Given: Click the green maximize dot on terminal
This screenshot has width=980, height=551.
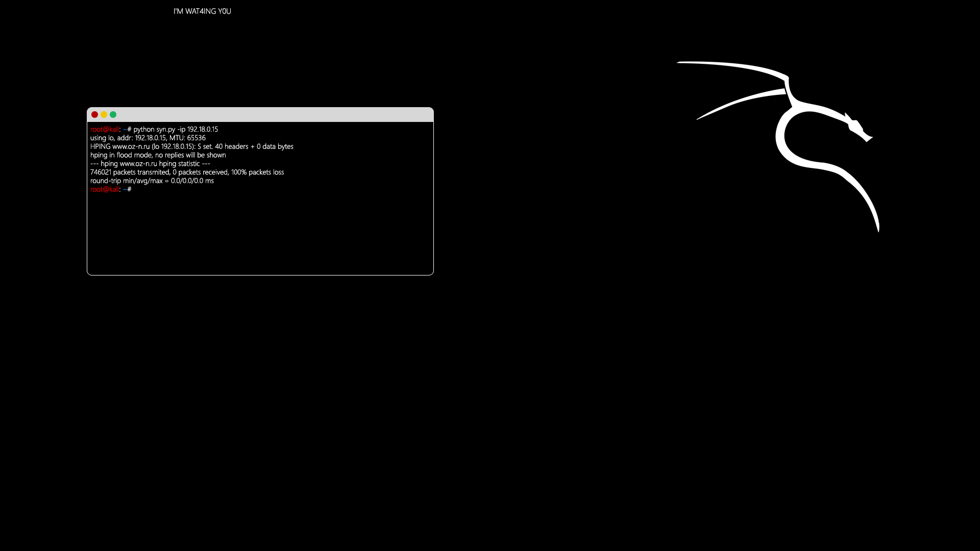Looking at the screenshot, I should (113, 115).
